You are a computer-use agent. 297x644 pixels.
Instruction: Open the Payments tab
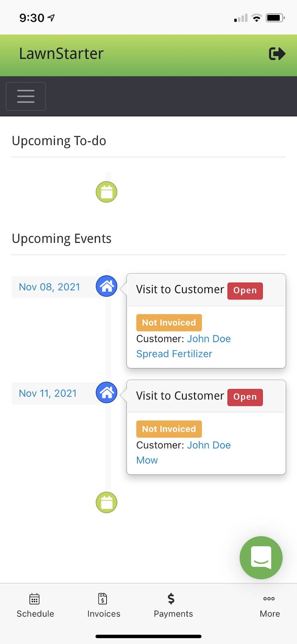pyautogui.click(x=173, y=606)
